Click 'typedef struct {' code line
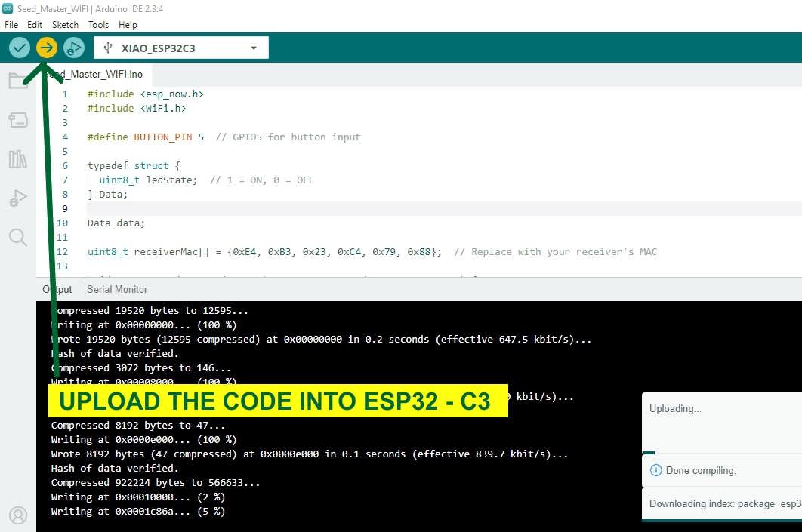 (x=134, y=165)
